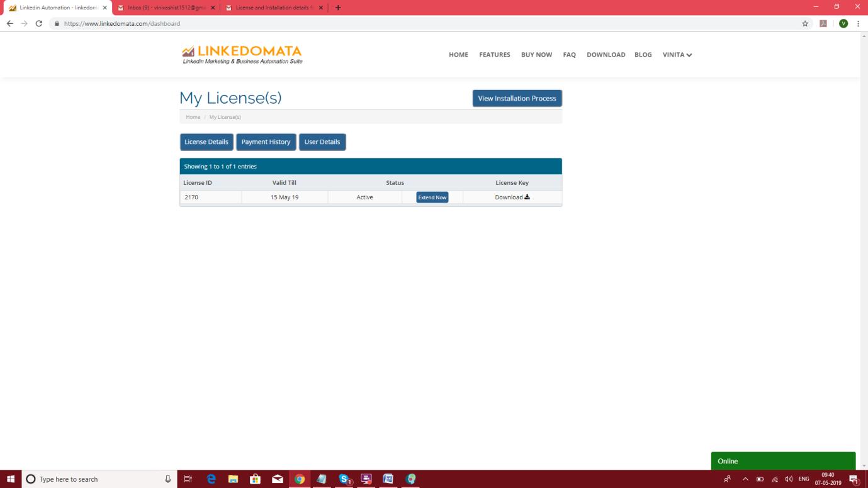Reload the dashboard page

(x=39, y=23)
